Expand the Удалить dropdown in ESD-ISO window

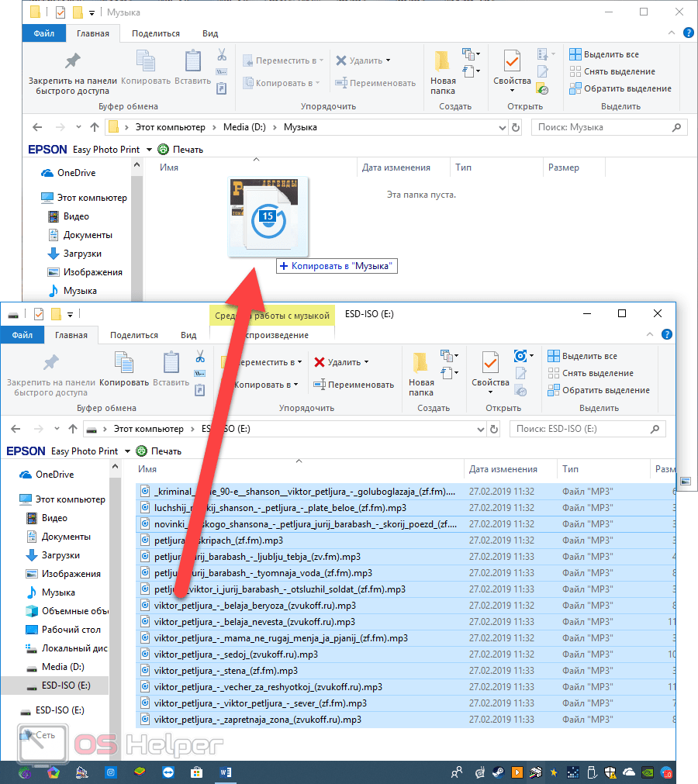[x=366, y=362]
